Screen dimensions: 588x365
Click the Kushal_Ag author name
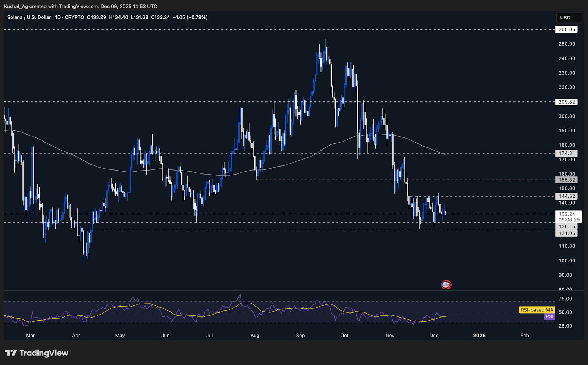17,6
